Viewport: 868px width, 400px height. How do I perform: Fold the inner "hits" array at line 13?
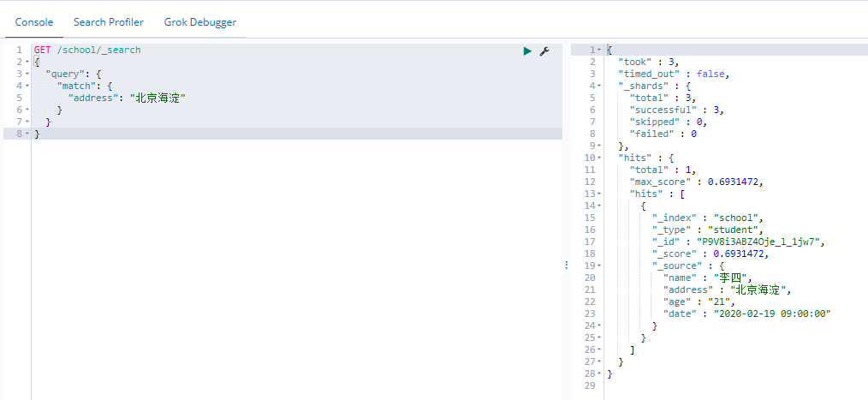point(599,194)
